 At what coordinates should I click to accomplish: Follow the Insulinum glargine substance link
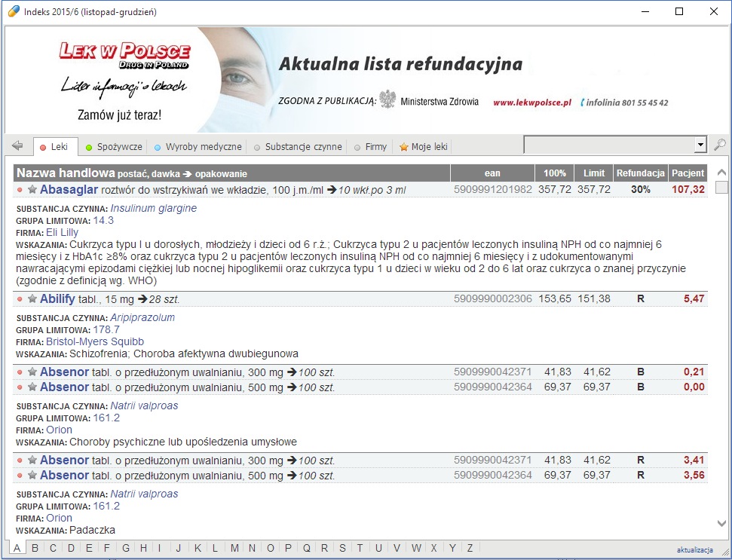click(x=154, y=208)
